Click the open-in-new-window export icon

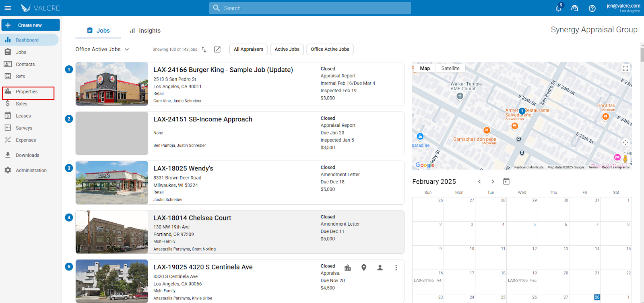point(217,49)
